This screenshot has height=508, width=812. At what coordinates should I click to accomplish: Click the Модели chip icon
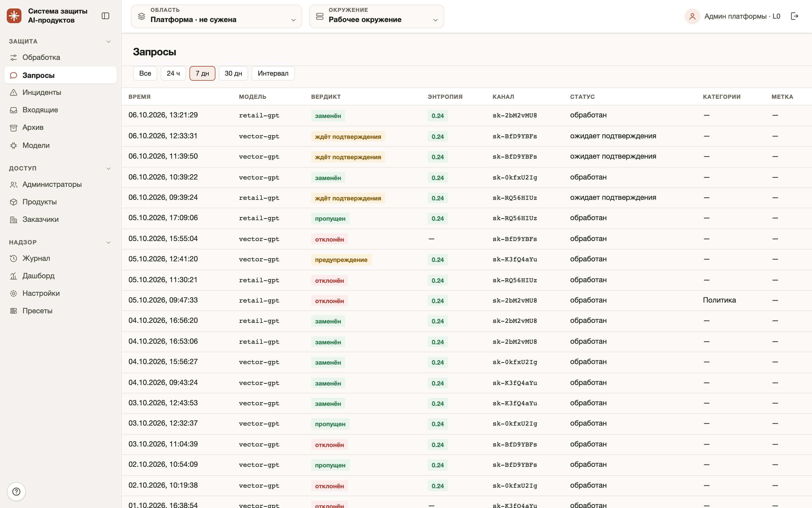pyautogui.click(x=14, y=145)
